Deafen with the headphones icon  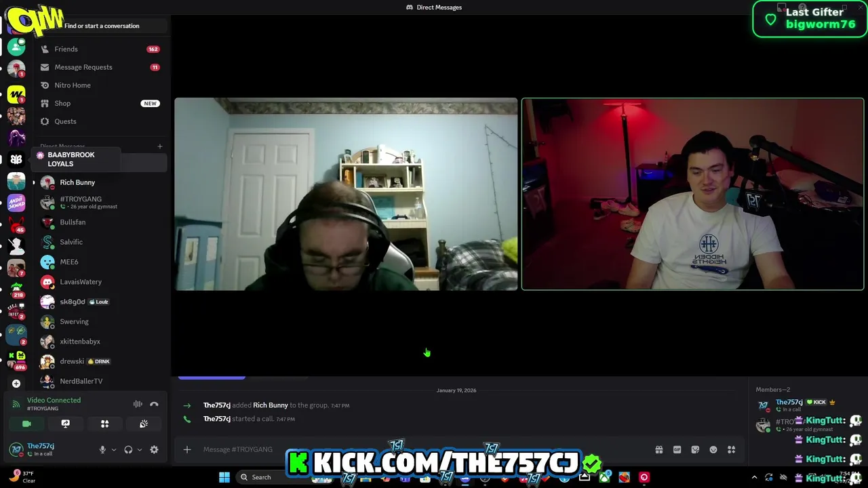[128, 449]
